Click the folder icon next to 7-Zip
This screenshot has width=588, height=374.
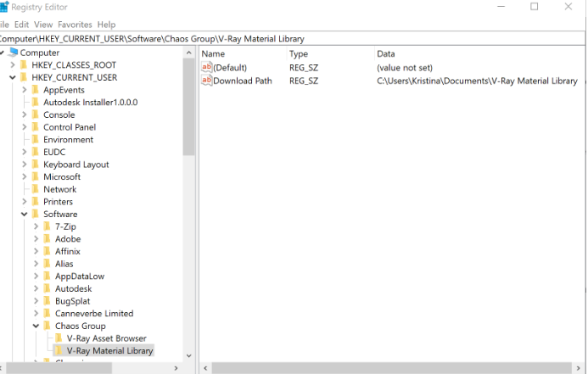[48, 226]
